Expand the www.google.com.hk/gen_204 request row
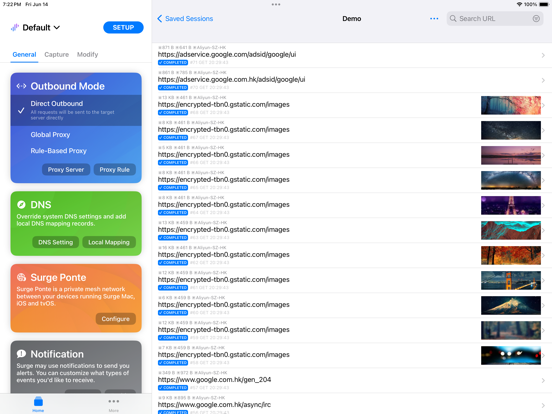Viewport: 552px width, 414px height. click(352, 381)
